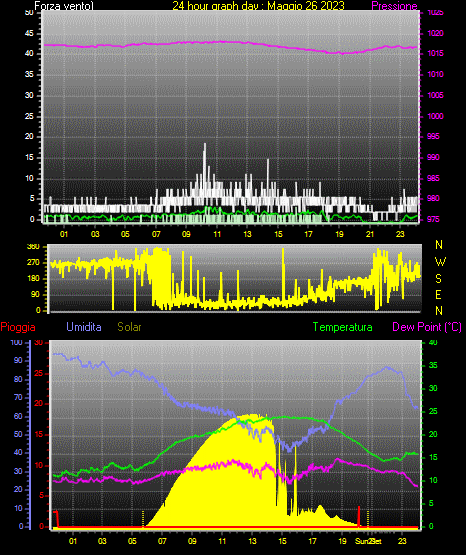Click hour 15 under the bottom chart
Viewport: 466px width, 555px height.
click(x=282, y=541)
